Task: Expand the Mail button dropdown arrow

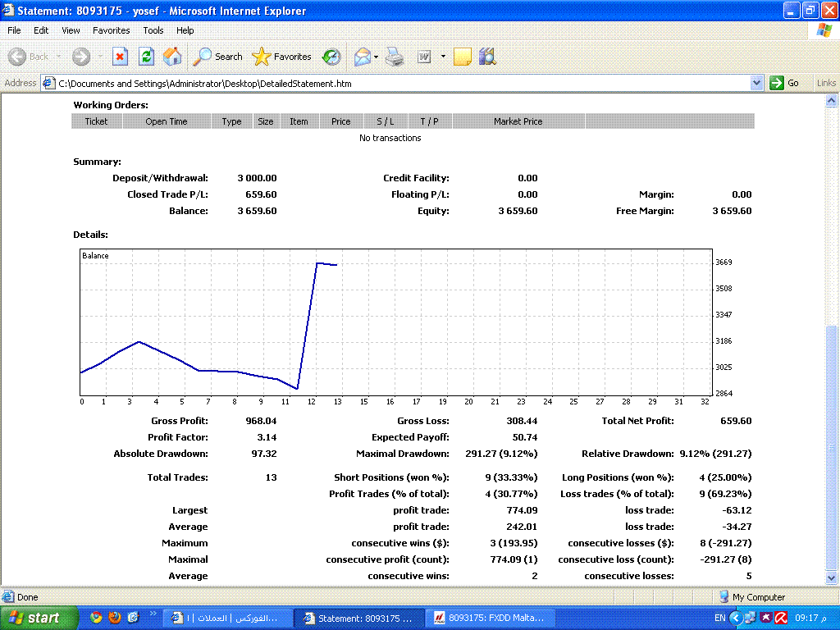Action: coord(376,57)
